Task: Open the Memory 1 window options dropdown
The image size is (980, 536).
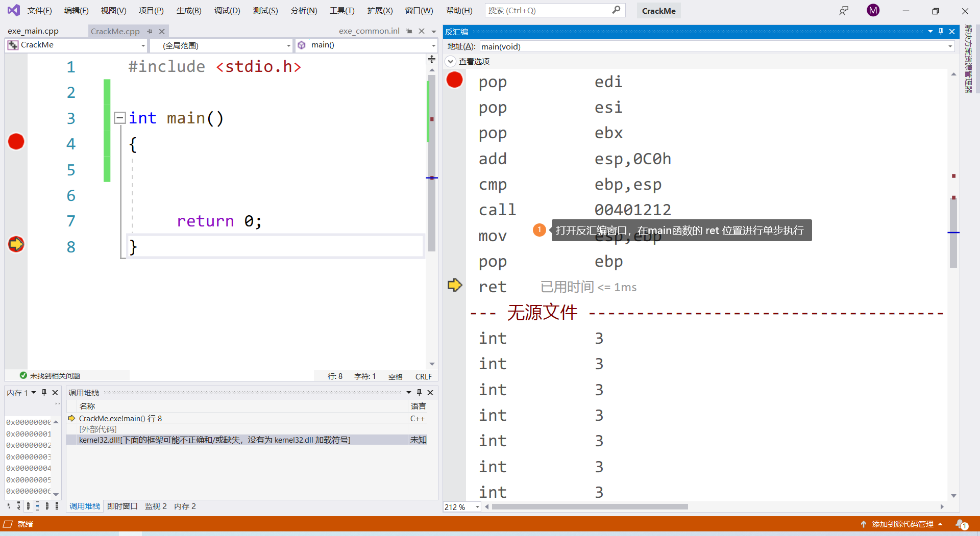Action: click(34, 393)
